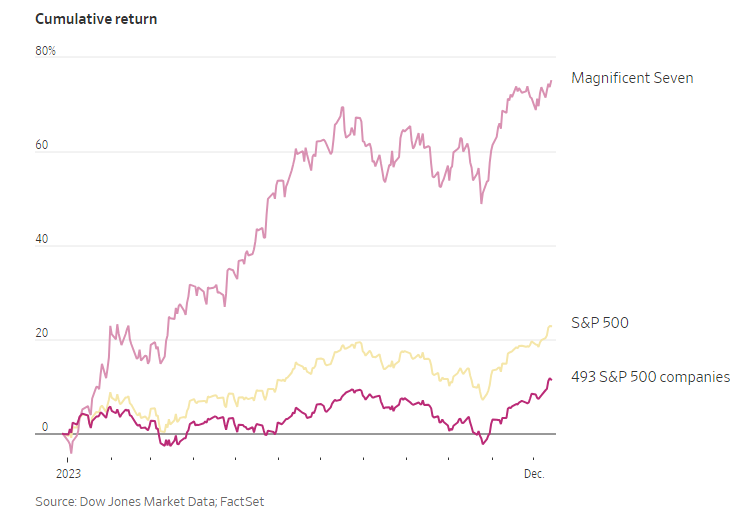Select the 2023 x-axis label
Image resolution: width=751 pixels, height=519 pixels.
[x=68, y=474]
